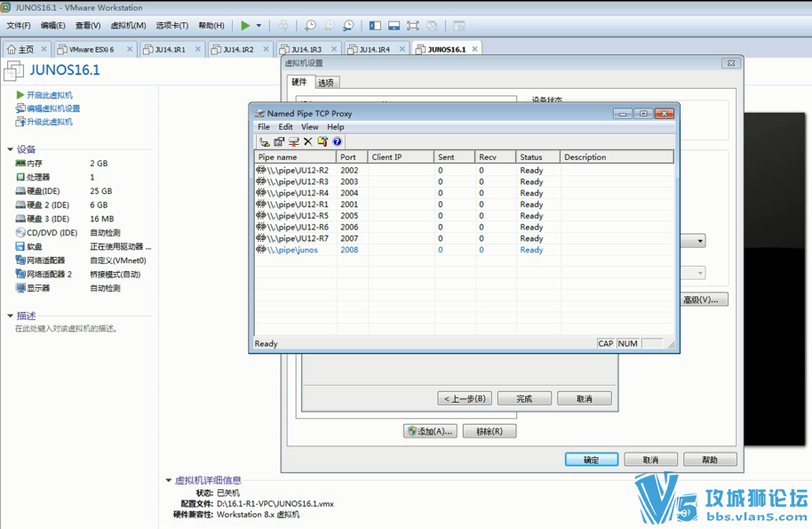Select the 内存 memory device icon
The image size is (812, 529).
pyautogui.click(x=20, y=164)
